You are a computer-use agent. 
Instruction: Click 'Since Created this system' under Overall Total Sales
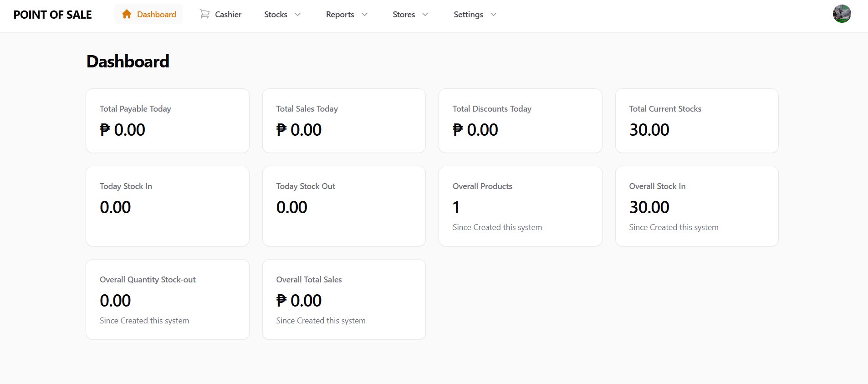click(321, 321)
